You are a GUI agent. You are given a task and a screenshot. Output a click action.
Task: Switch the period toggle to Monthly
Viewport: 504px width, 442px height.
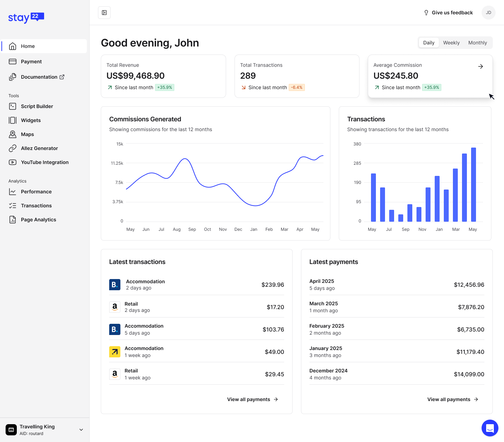(x=477, y=43)
